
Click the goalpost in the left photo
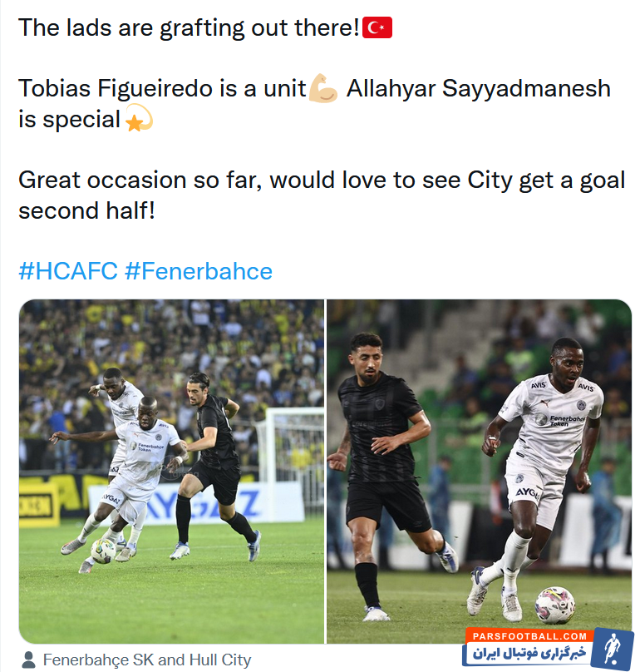tap(293, 450)
